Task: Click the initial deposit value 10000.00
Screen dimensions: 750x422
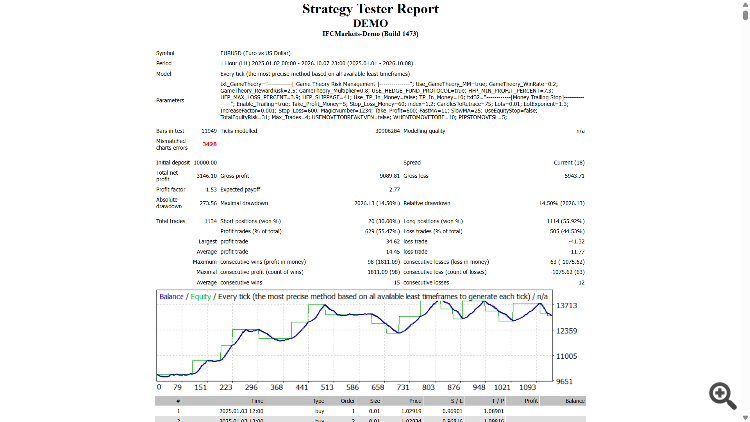Action: (205, 163)
